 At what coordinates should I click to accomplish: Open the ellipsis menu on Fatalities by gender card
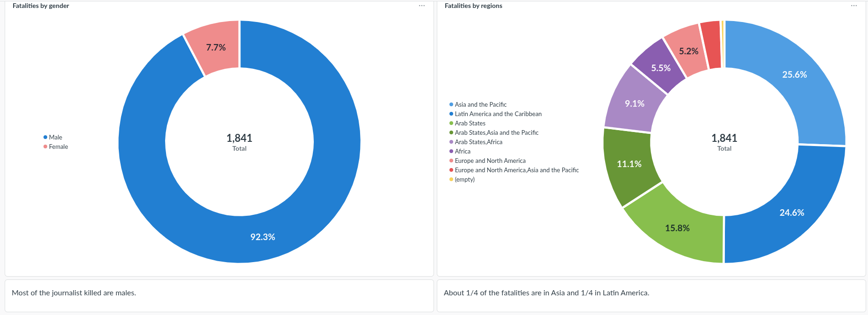pos(422,6)
